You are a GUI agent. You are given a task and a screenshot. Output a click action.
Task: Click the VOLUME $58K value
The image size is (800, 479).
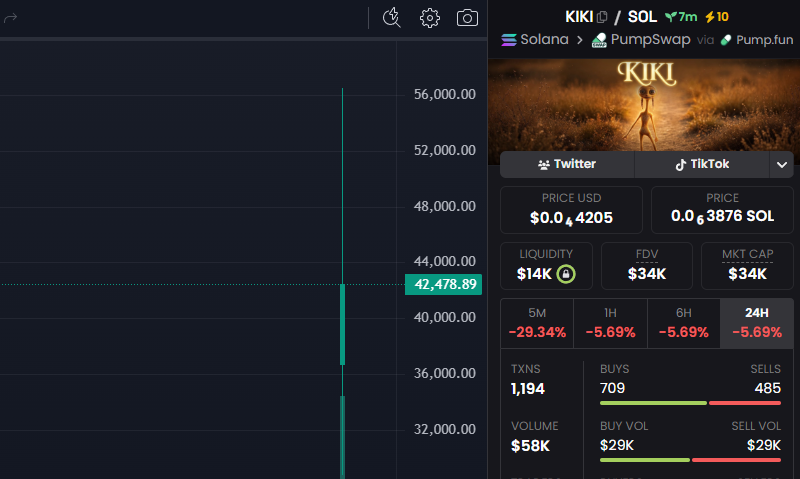pyautogui.click(x=530, y=446)
